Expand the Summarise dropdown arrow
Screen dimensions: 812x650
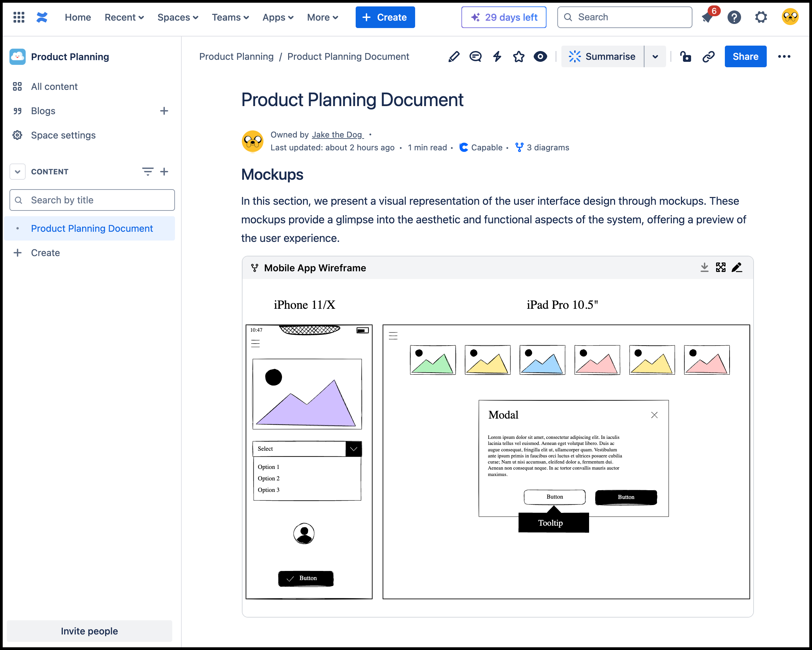pyautogui.click(x=655, y=56)
